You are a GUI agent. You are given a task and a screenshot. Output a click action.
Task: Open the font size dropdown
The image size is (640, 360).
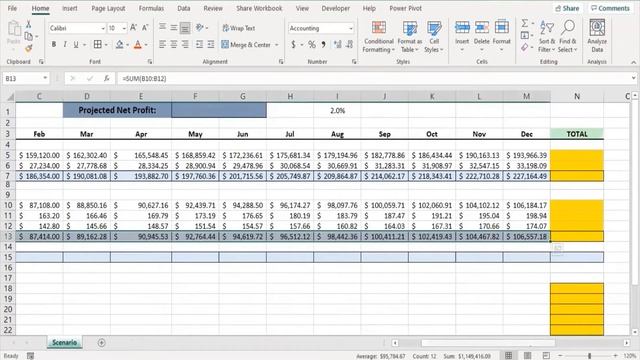(124, 28)
